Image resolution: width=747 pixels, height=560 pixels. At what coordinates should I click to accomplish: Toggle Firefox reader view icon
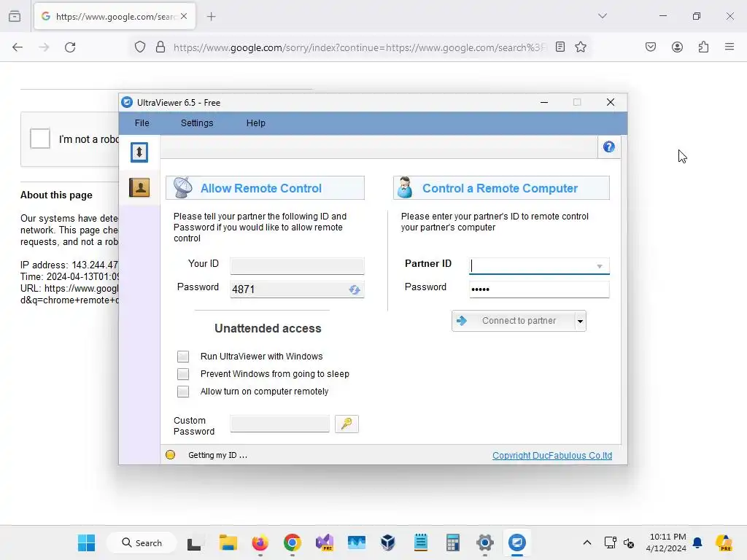coord(560,47)
